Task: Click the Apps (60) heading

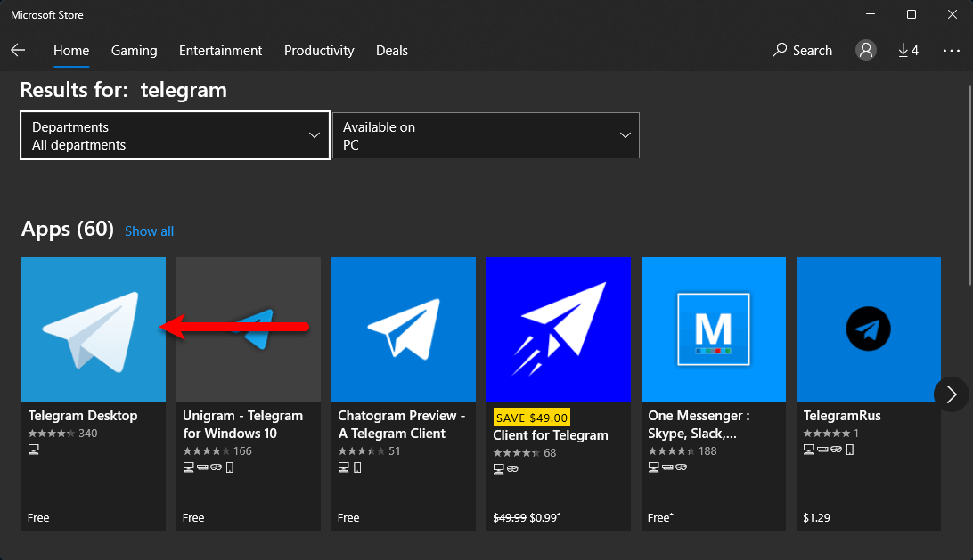Action: click(68, 230)
